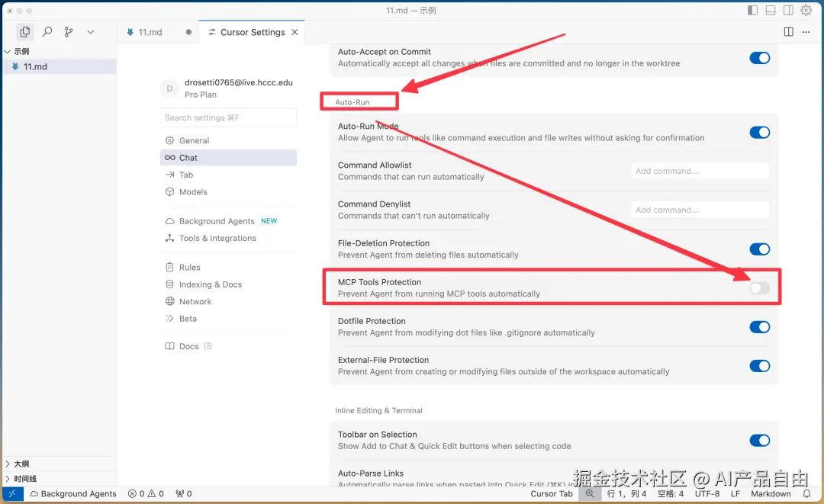The width and height of the screenshot is (824, 504).
Task: Open Background Agents in status bar
Action: pos(73,493)
